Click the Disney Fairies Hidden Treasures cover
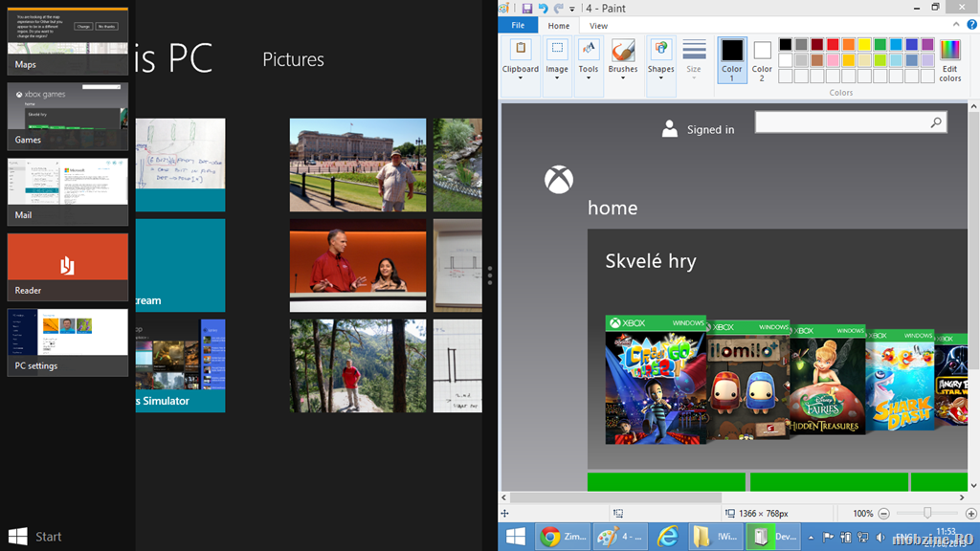The width and height of the screenshot is (980, 551). (x=828, y=379)
